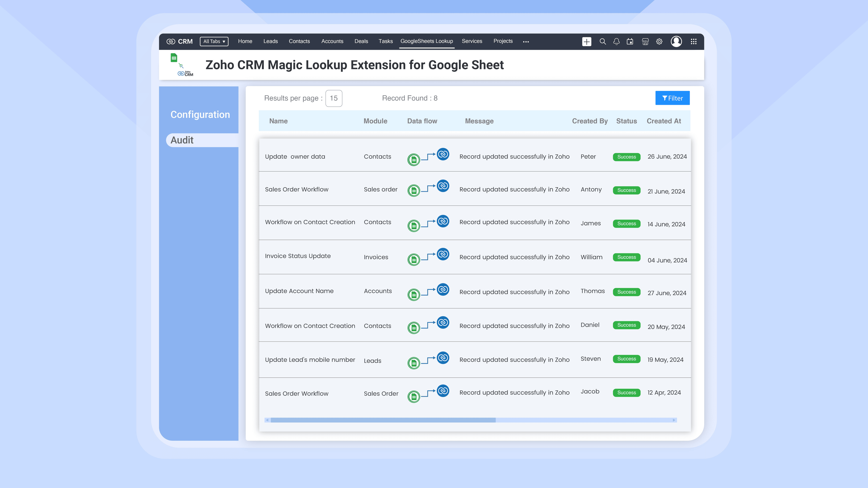868x488 pixels.
Task: Open notifications bell icon
Action: coord(616,41)
